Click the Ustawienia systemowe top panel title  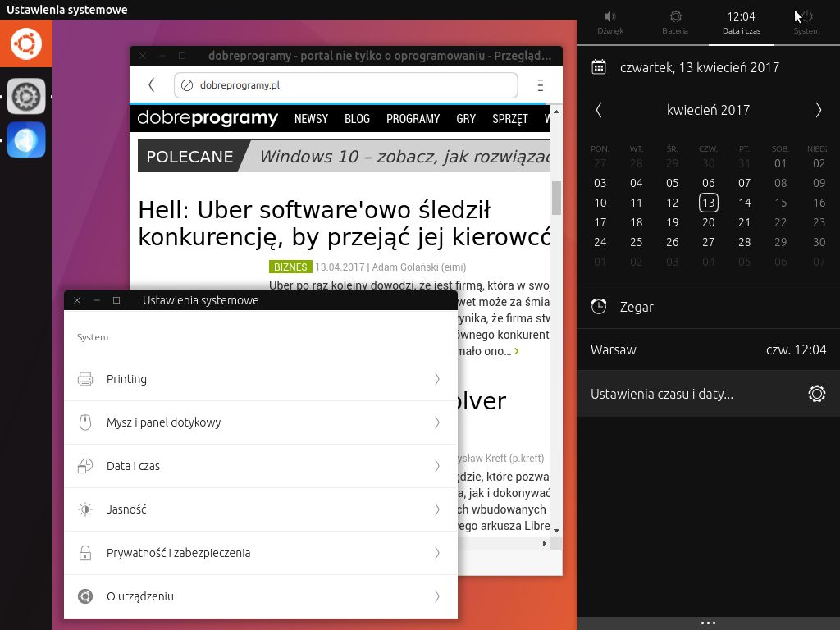click(x=67, y=10)
